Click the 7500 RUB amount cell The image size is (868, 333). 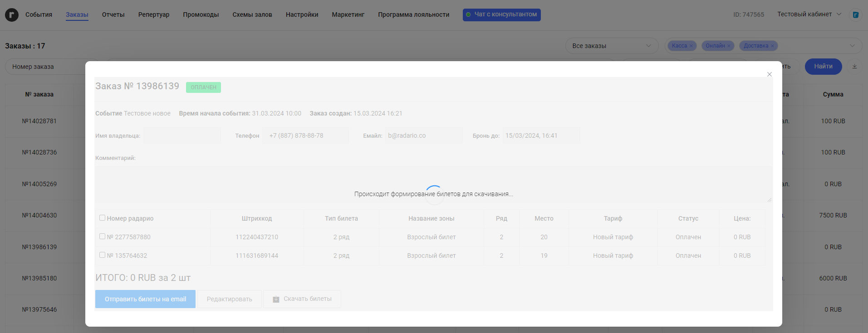[x=833, y=215]
